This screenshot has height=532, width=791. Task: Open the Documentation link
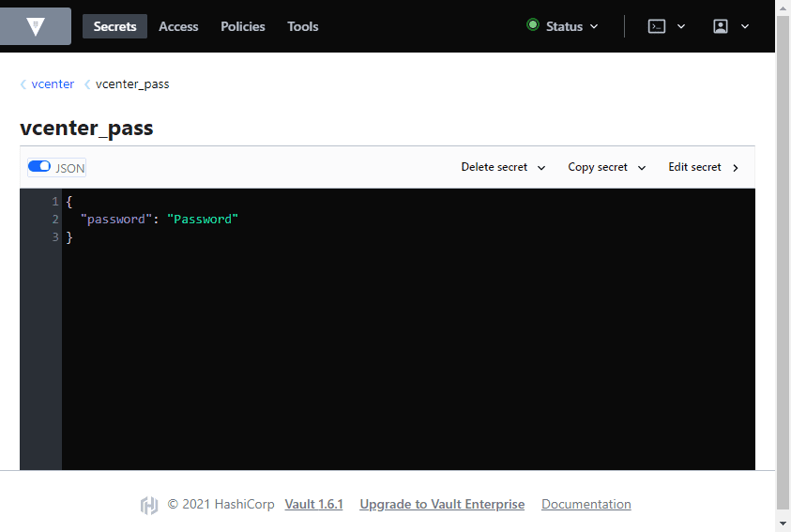click(x=586, y=504)
